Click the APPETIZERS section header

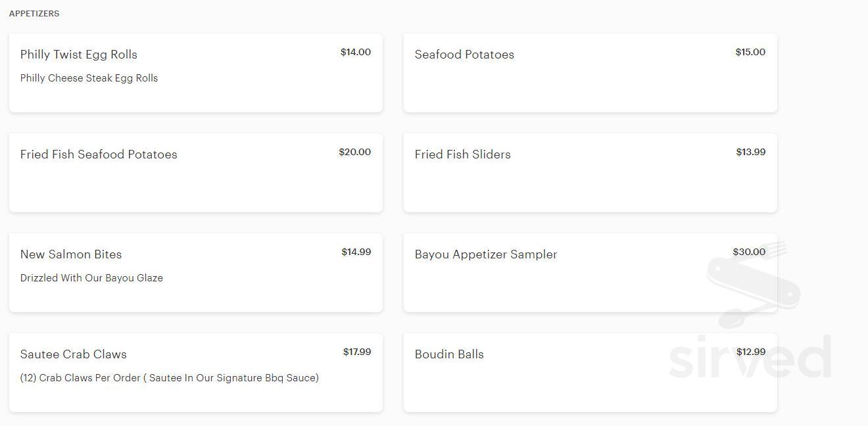(34, 13)
